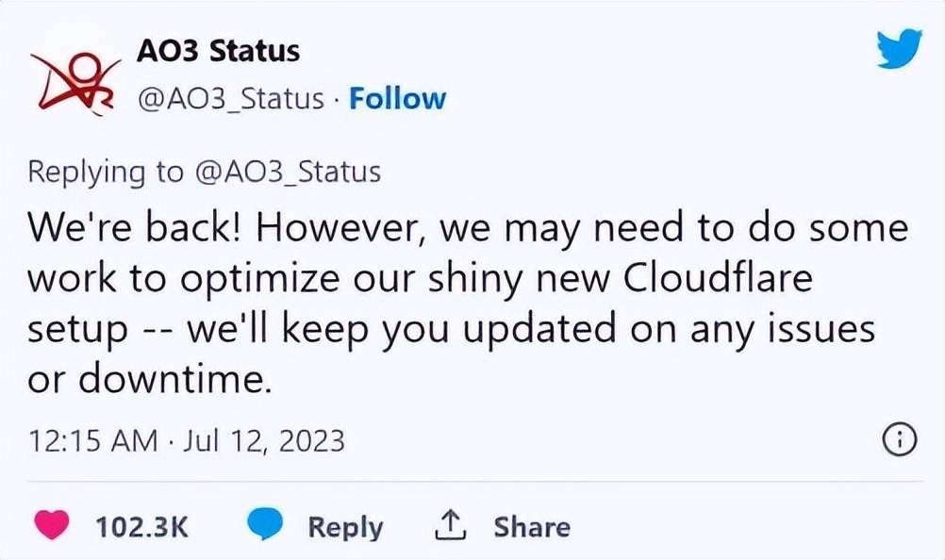Click the Jul 12, 2023 date

point(264,440)
